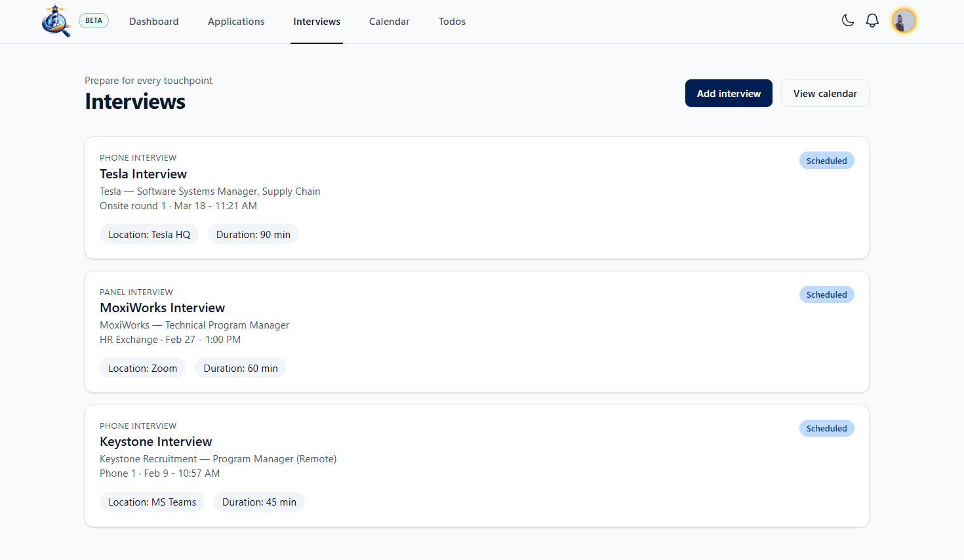
Task: Open the Applications tab
Action: click(x=236, y=22)
